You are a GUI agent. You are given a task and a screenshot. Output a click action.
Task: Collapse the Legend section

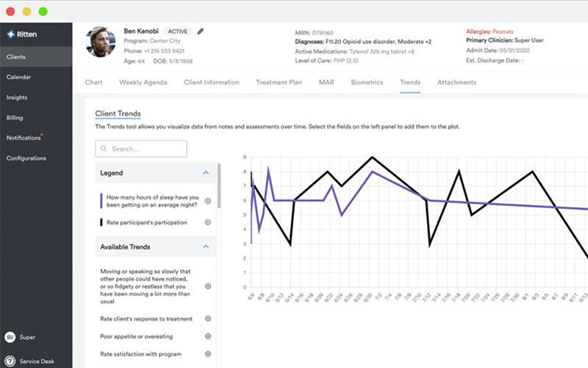point(206,173)
